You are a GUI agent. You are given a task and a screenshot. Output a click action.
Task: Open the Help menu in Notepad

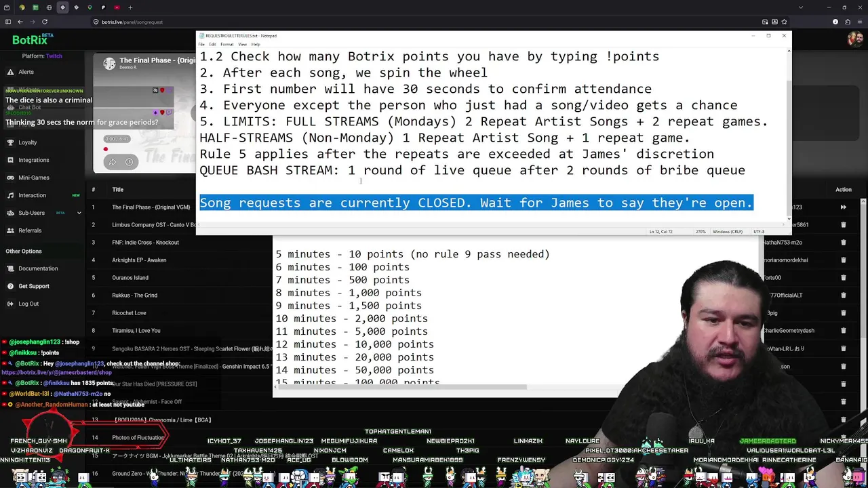tap(256, 45)
